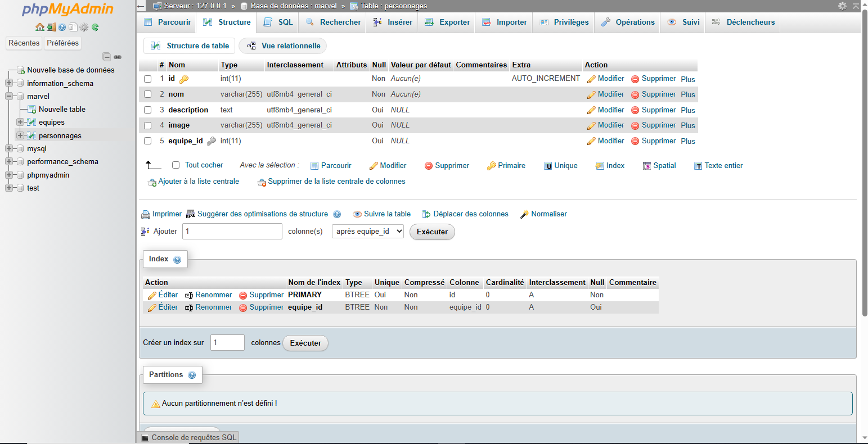The height and width of the screenshot is (444, 868).
Task: Toggle the Tout cocher checkbox
Action: pyautogui.click(x=176, y=165)
